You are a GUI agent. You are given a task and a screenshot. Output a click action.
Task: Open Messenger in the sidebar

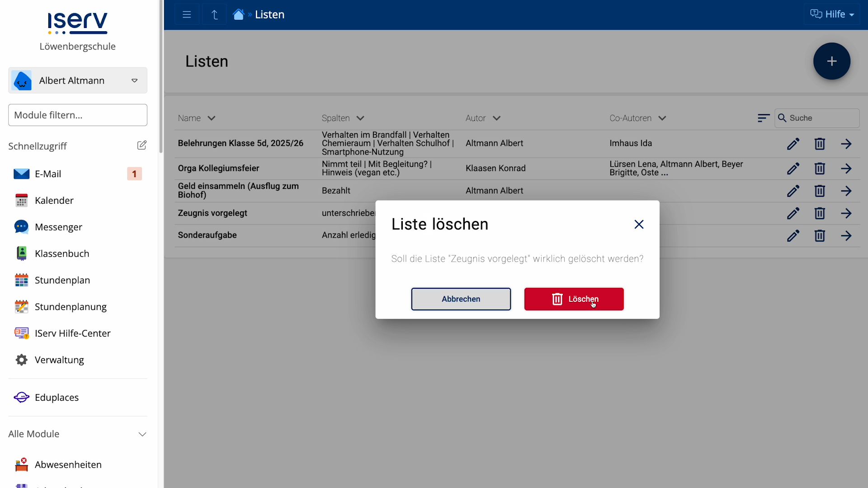click(x=58, y=227)
